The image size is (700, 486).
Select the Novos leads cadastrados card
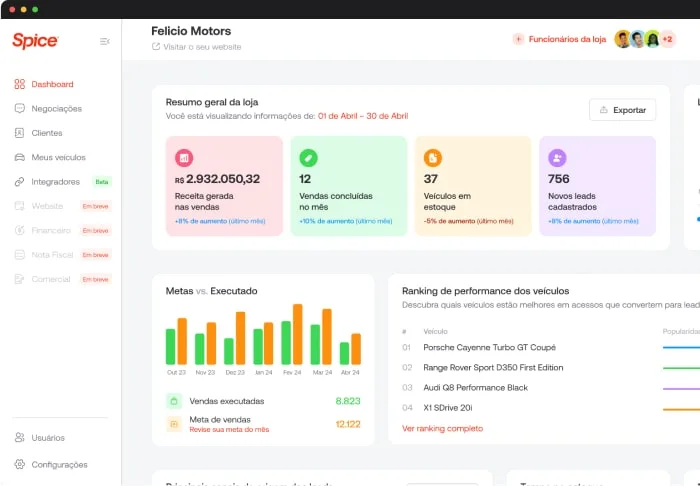point(597,186)
